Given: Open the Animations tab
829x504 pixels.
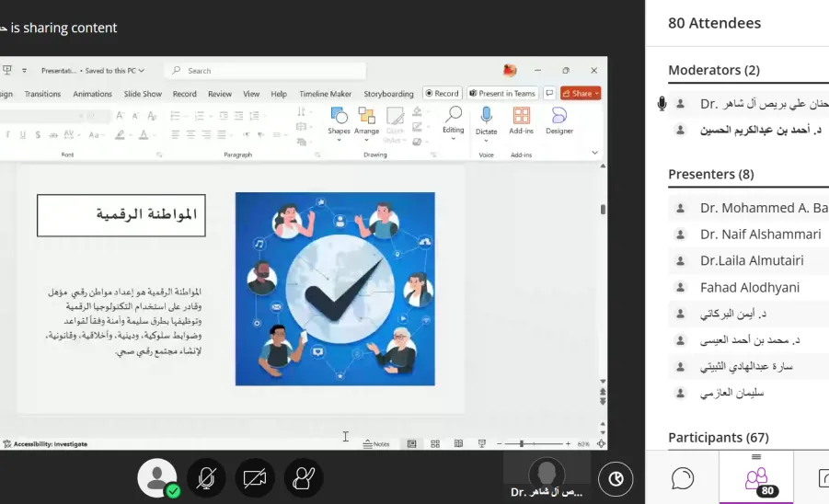Looking at the screenshot, I should (x=93, y=94).
